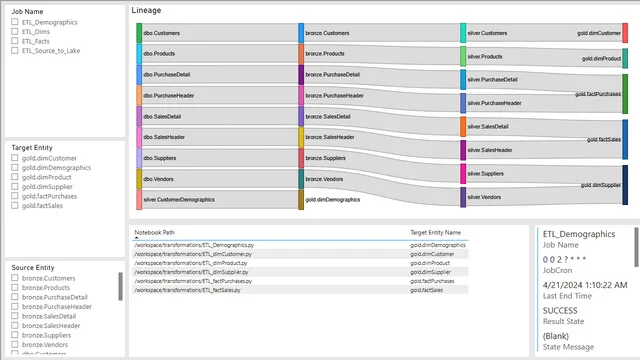This screenshot has height=360, width=640.
Task: Click the gold.factSales cell in table
Action: click(427, 290)
